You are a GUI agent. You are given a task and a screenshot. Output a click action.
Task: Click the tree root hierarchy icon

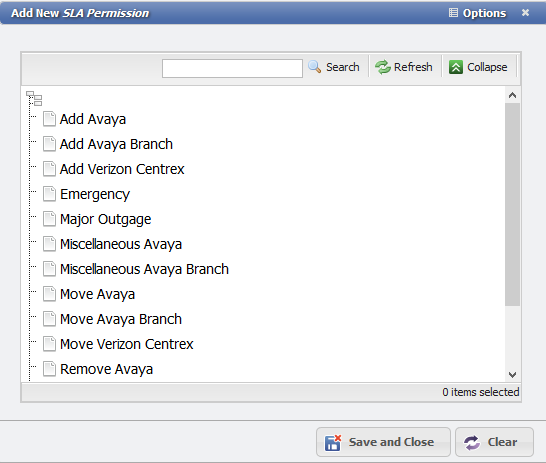tap(34, 98)
